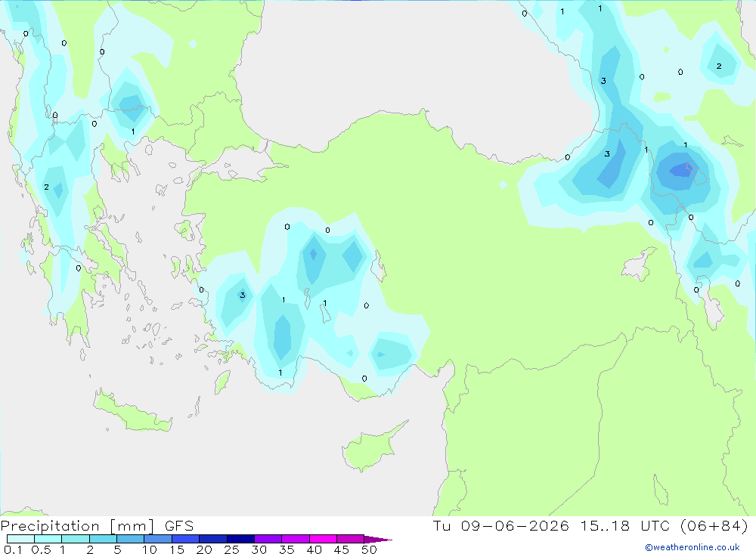756x554 pixels.
Task: Click the "40" legend scale label
Action: coord(314,549)
